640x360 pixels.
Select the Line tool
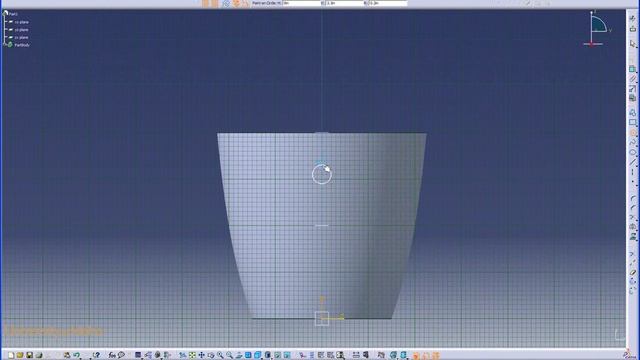632,162
